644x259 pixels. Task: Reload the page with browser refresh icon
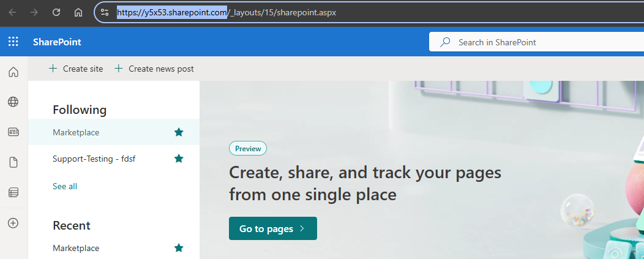pyautogui.click(x=56, y=12)
